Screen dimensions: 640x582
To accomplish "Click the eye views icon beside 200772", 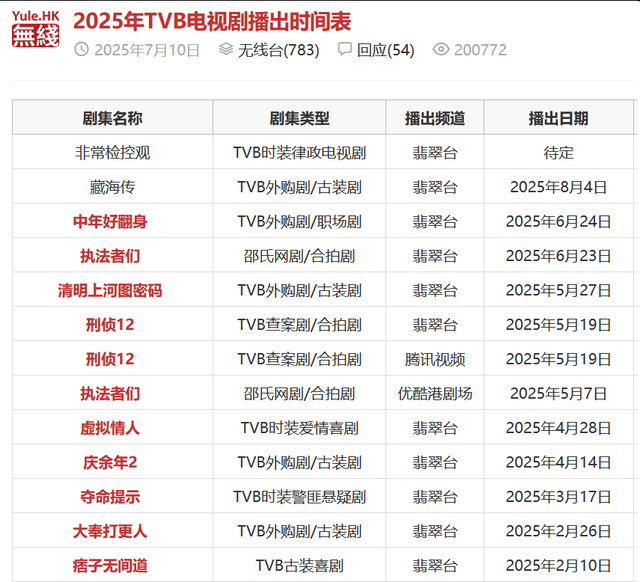I will (x=441, y=49).
